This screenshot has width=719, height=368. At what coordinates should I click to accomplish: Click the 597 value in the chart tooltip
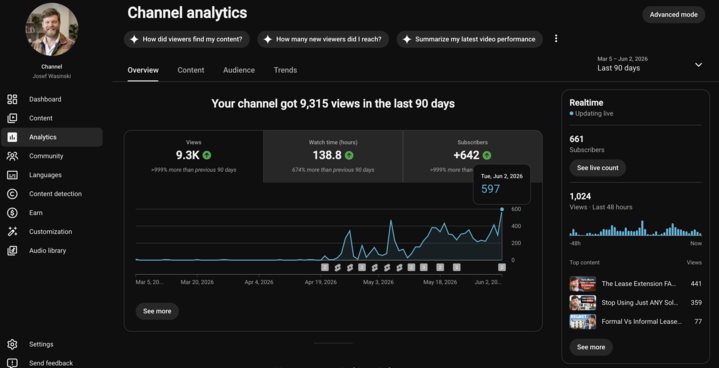[x=490, y=189]
